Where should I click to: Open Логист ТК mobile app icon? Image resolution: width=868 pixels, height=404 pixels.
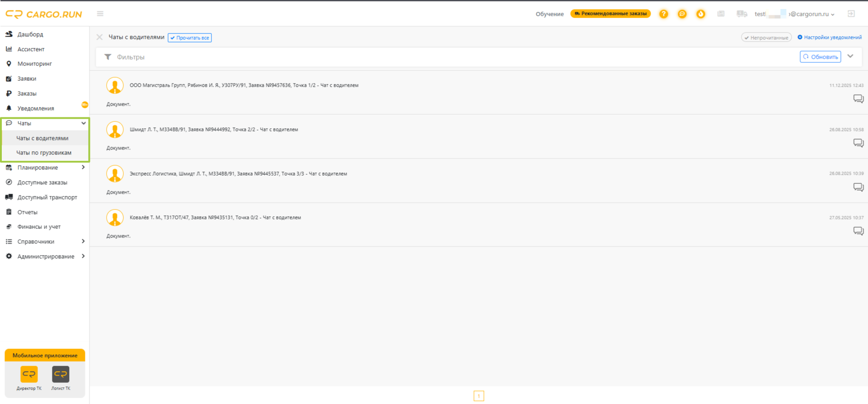61,374
